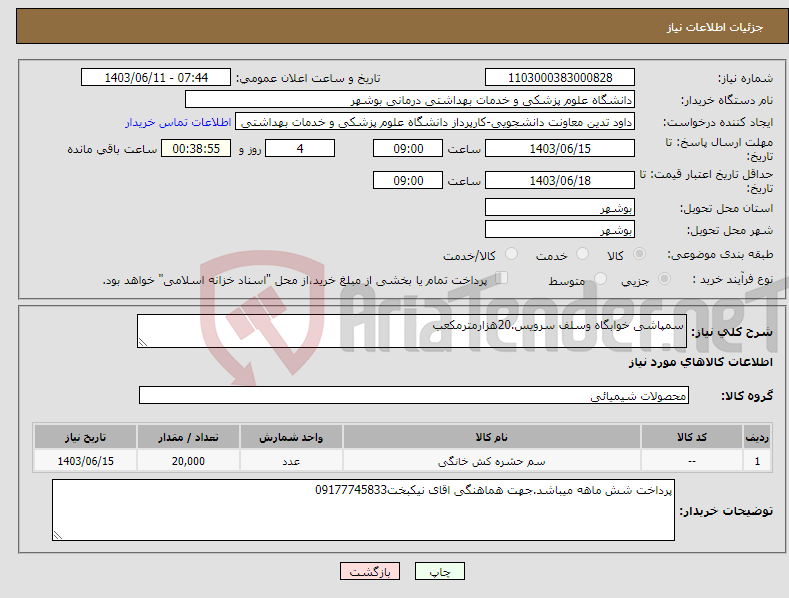This screenshot has width=789, height=598.
Task: Toggle the اسناد خزانه اسلامی payment checkbox
Action: (502, 278)
